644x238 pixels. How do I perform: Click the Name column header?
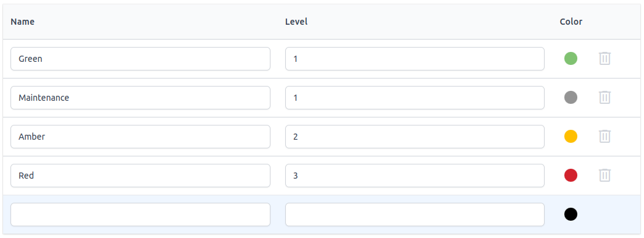[x=23, y=22]
